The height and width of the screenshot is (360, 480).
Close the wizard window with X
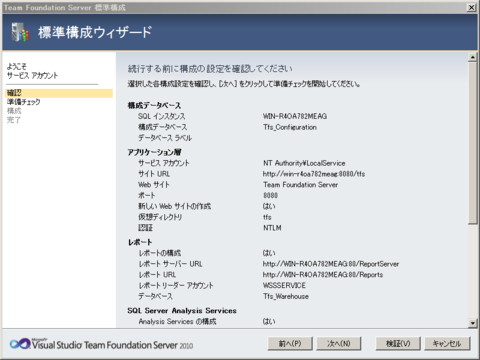471,7
